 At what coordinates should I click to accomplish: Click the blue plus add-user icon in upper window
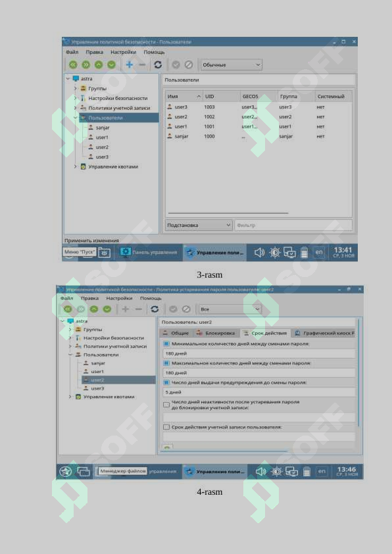pos(130,64)
